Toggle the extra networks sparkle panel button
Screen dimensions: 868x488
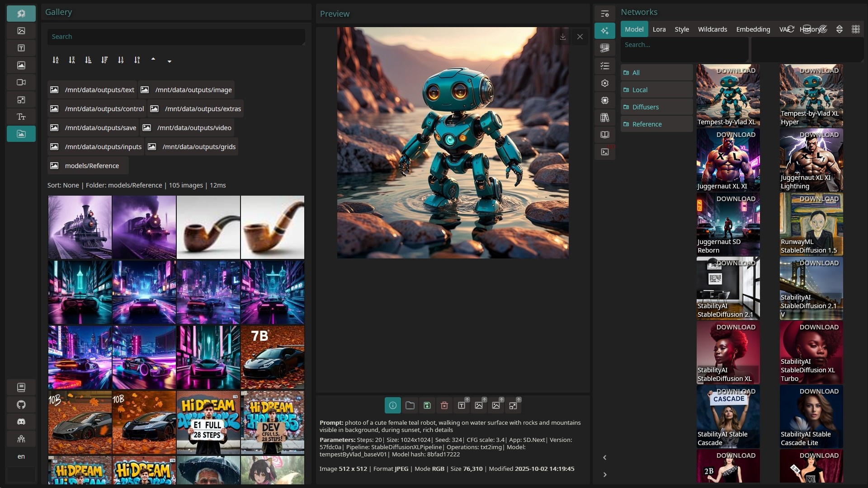click(x=604, y=31)
